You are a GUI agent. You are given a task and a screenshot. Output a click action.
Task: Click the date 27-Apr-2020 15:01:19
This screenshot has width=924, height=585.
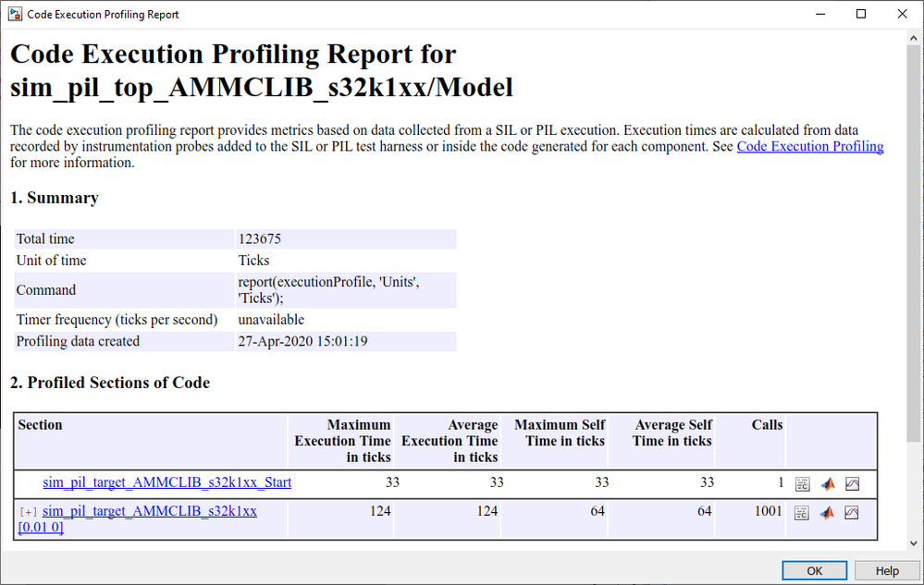click(302, 341)
